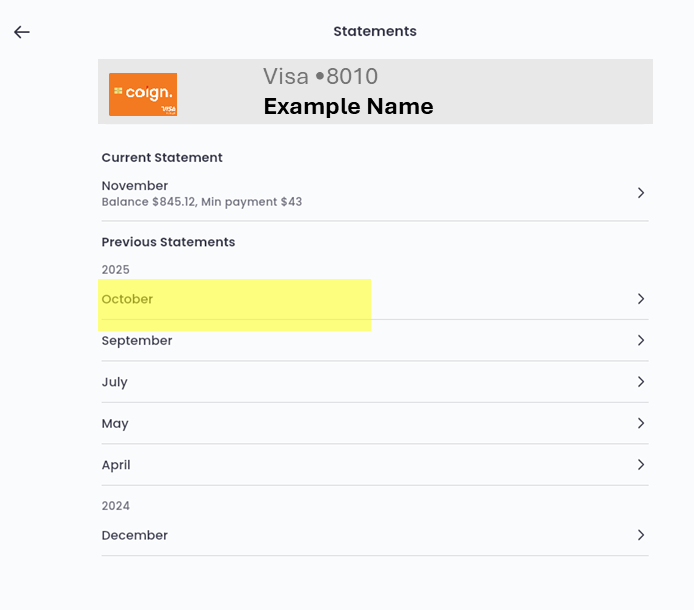Click the balance and min payment text
This screenshot has width=694, height=610.
coord(202,202)
